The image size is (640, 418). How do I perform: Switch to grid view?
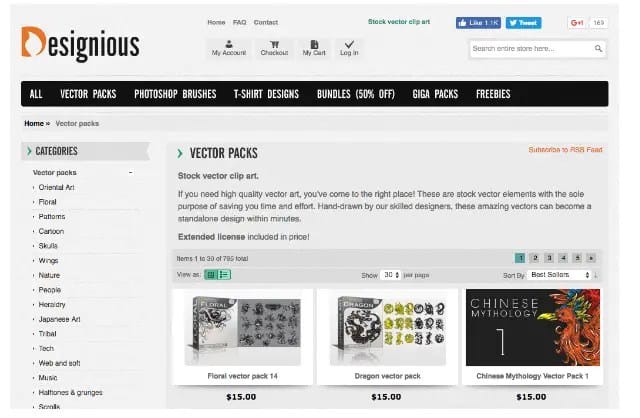(211, 275)
